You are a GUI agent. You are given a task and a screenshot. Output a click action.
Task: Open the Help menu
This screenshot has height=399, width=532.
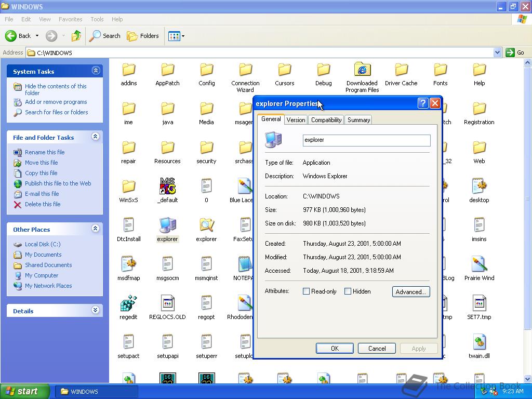click(117, 19)
